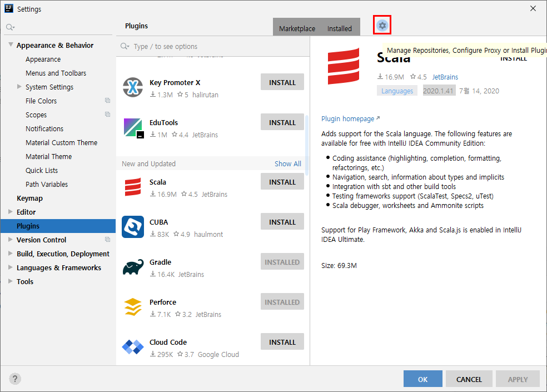This screenshot has width=547, height=392.
Task: Open the Material Theme settings page
Action: (48, 157)
